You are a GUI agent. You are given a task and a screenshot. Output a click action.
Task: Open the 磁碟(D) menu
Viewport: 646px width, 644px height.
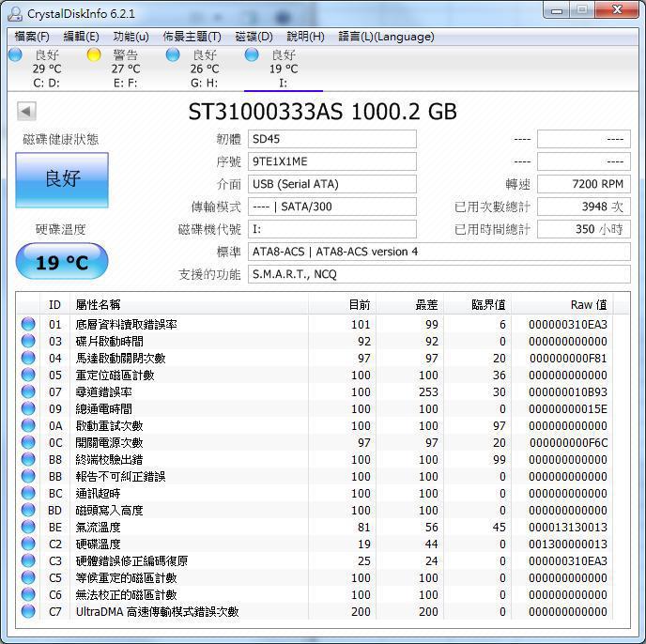(254, 37)
